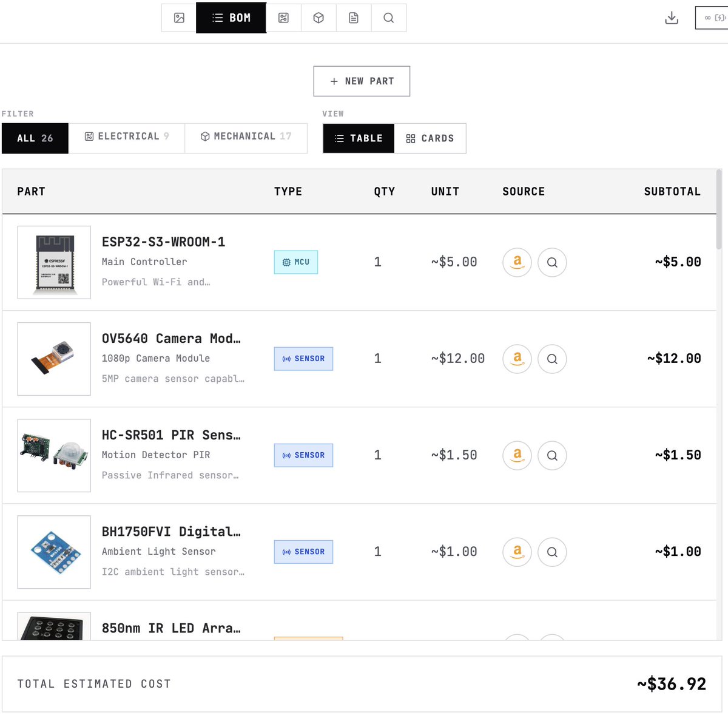This screenshot has height=718, width=728.
Task: Click the BH1750FVI Digital… part name
Action: coord(171,531)
